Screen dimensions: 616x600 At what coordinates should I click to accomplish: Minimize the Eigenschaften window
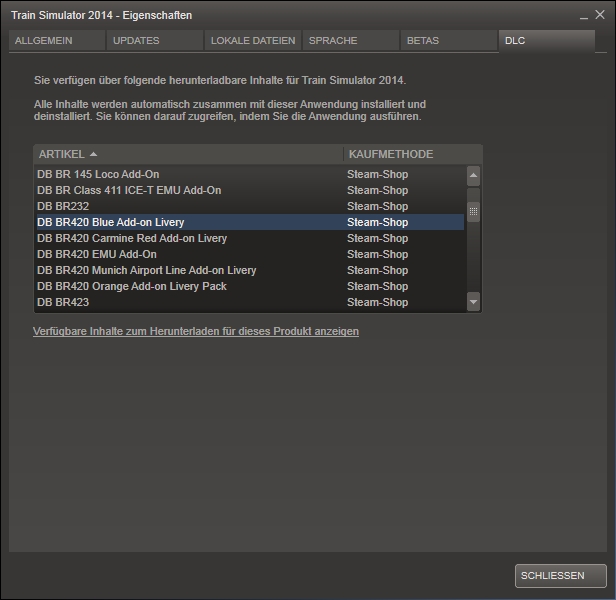pyautogui.click(x=584, y=16)
